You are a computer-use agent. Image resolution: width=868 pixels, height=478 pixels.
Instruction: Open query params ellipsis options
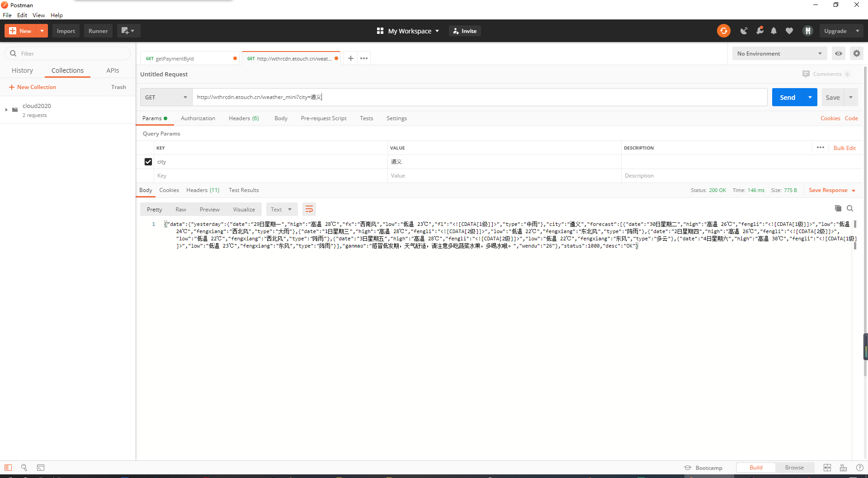pos(821,147)
